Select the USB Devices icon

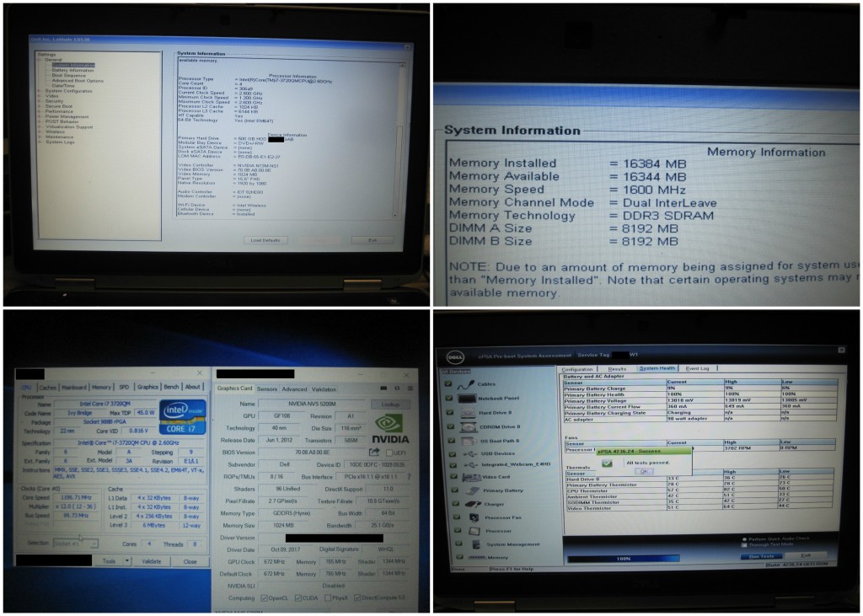[x=470, y=453]
